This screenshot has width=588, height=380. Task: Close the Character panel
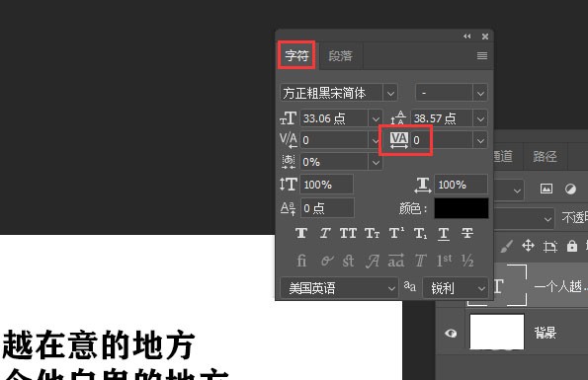tap(485, 37)
